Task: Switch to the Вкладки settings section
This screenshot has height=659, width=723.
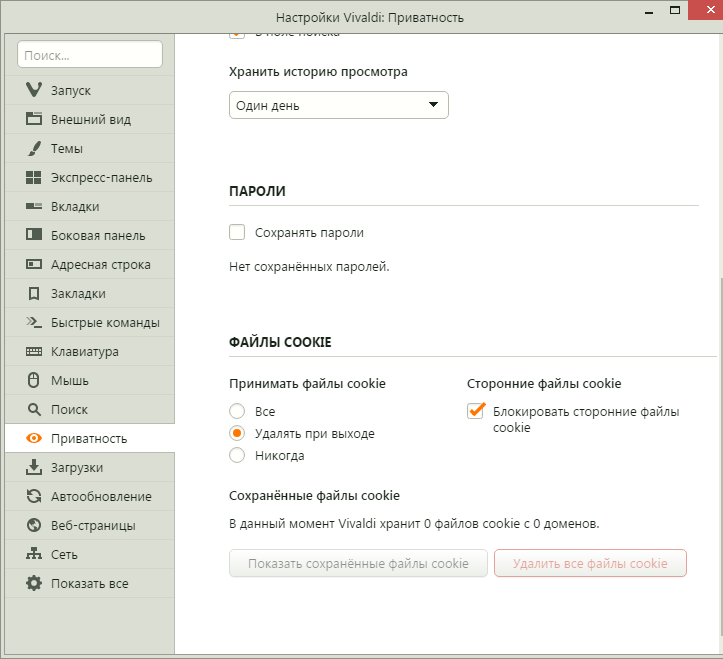Action: click(x=75, y=207)
